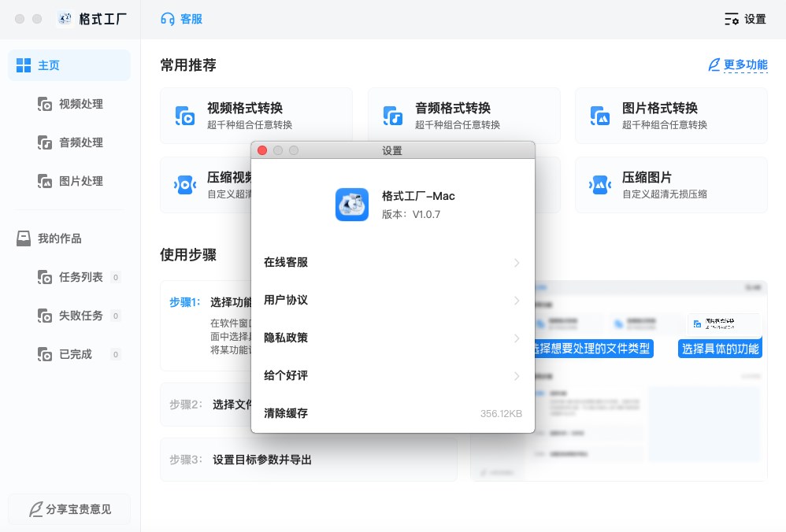Click the Format Factory app icon in dialog
786x532 pixels.
351,205
